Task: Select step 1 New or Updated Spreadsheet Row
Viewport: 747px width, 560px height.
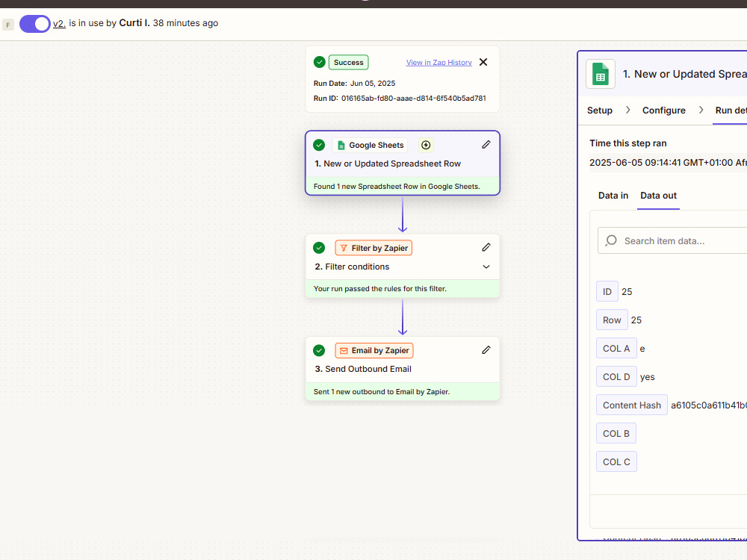Action: tap(403, 163)
